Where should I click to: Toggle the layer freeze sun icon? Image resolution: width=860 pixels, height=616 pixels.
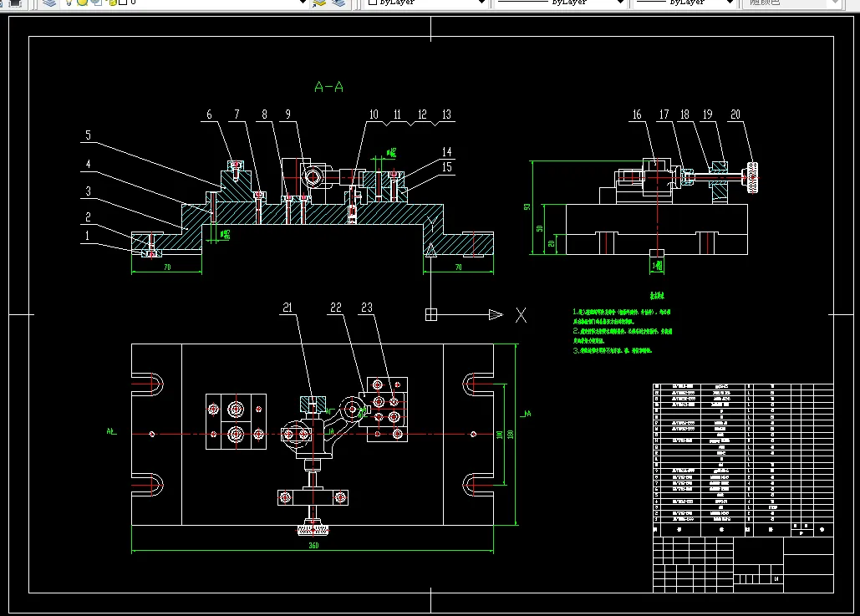[x=82, y=3]
